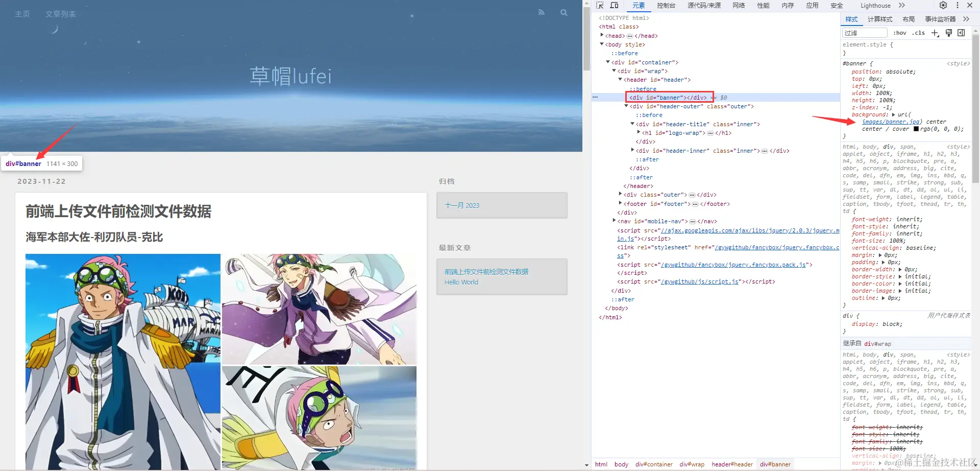980x471 pixels.
Task: Open the Koby marine uniform image
Action: (x=123, y=362)
